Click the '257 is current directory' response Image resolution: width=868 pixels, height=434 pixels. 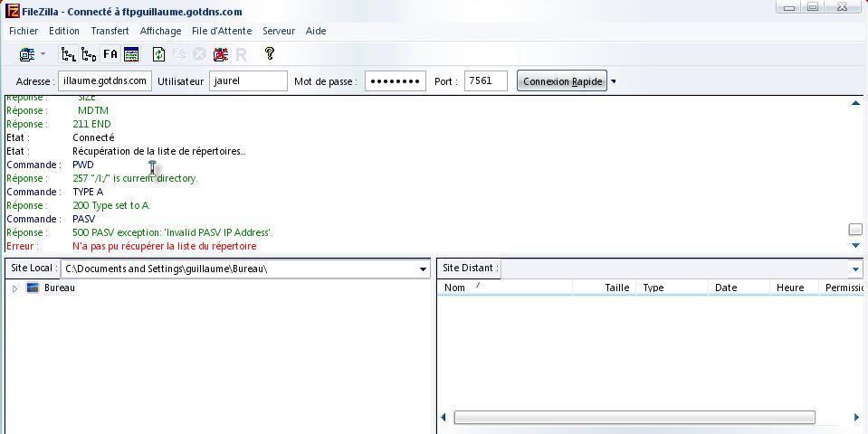coord(135,179)
